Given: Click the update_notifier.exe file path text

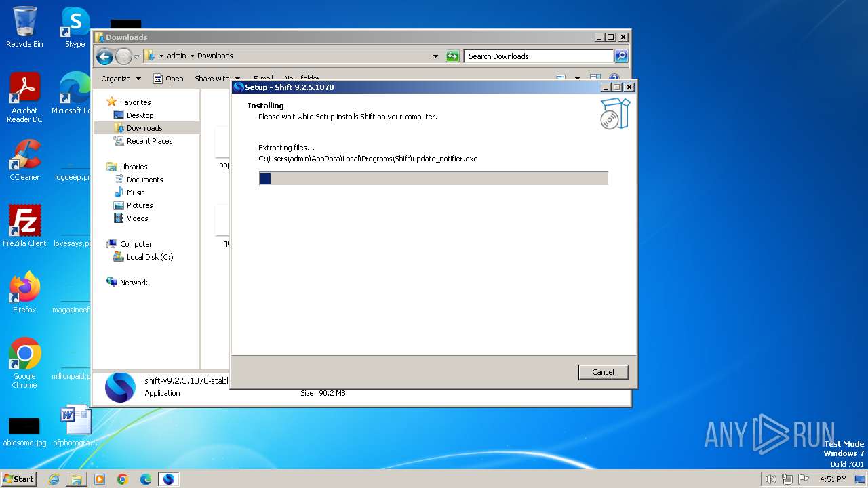Looking at the screenshot, I should [x=368, y=159].
